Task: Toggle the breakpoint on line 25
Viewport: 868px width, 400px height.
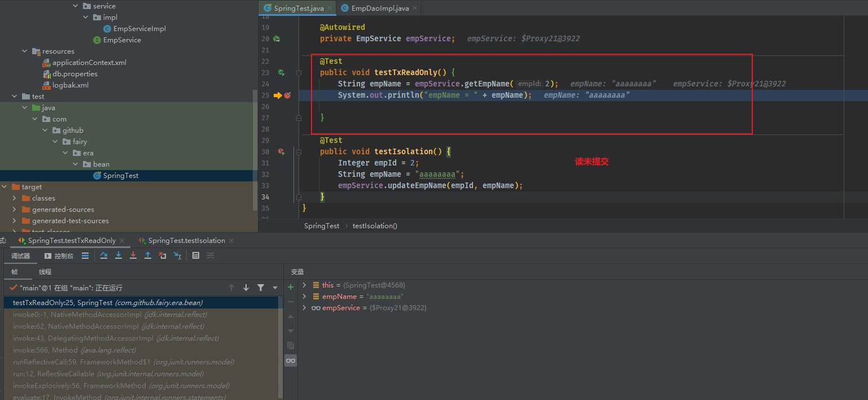Action: [x=287, y=95]
